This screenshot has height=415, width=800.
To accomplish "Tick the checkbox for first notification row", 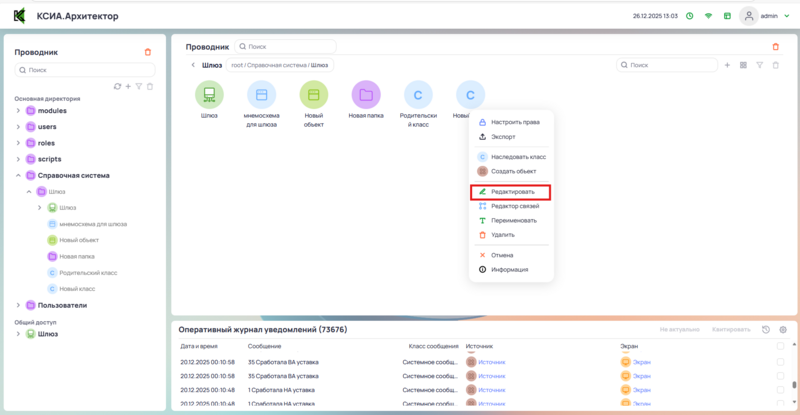I will pos(780,361).
